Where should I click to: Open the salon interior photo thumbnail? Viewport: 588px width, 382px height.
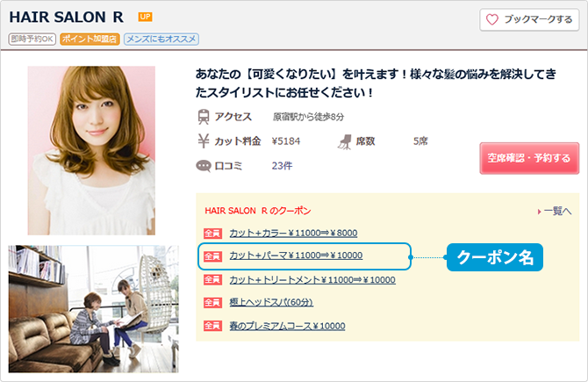[x=93, y=308]
